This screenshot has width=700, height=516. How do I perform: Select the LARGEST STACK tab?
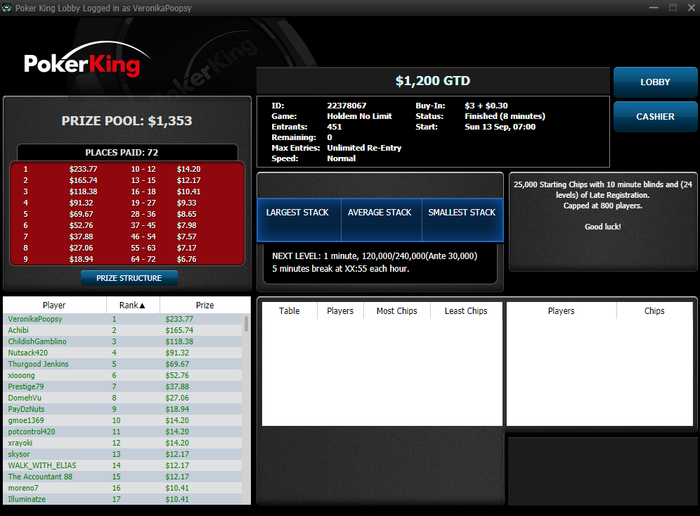tap(298, 219)
